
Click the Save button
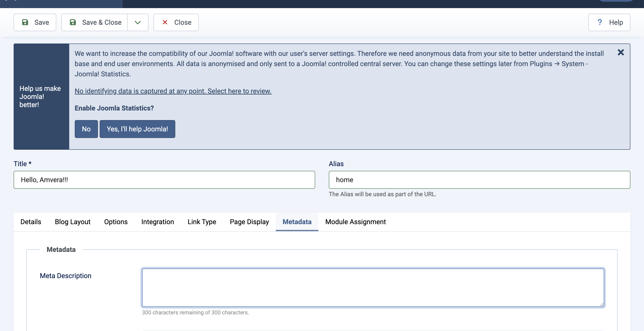point(35,22)
